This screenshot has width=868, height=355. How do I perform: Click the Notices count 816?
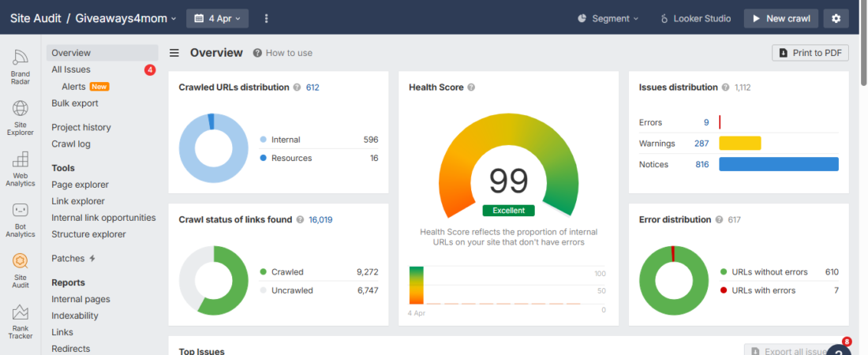[702, 165]
